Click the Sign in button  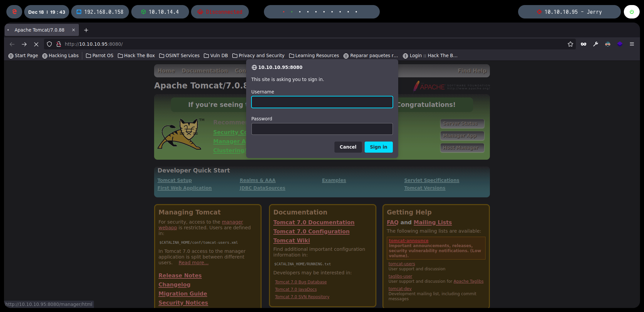pyautogui.click(x=378, y=147)
